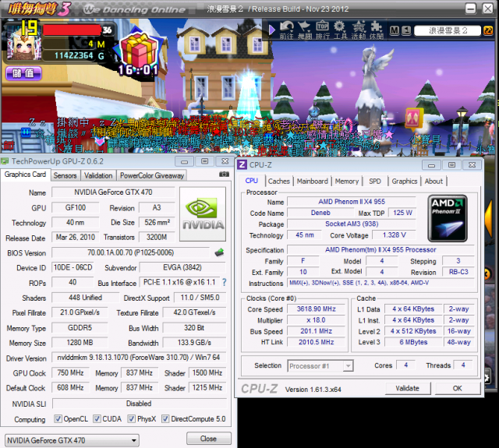This screenshot has width=499, height=448.
Task: Click the GPU-Z title bar icon
Action: (5, 161)
